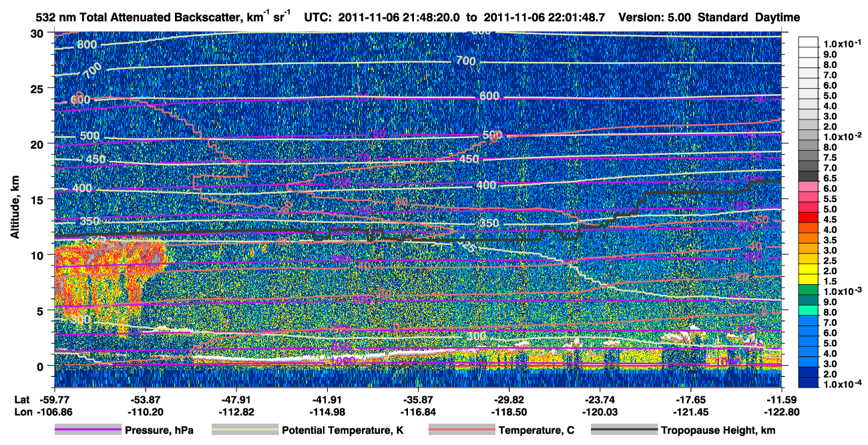Click the 'Lat' row label below the plot
The height and width of the screenshot is (445, 868).
coord(21,398)
